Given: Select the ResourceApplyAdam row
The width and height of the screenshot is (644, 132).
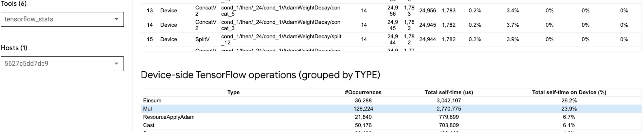Looking at the screenshot, I should [391, 117].
